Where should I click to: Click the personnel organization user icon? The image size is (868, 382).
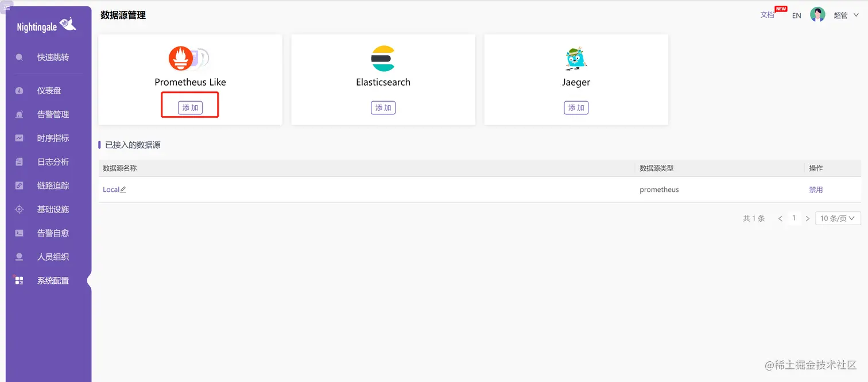click(x=20, y=257)
